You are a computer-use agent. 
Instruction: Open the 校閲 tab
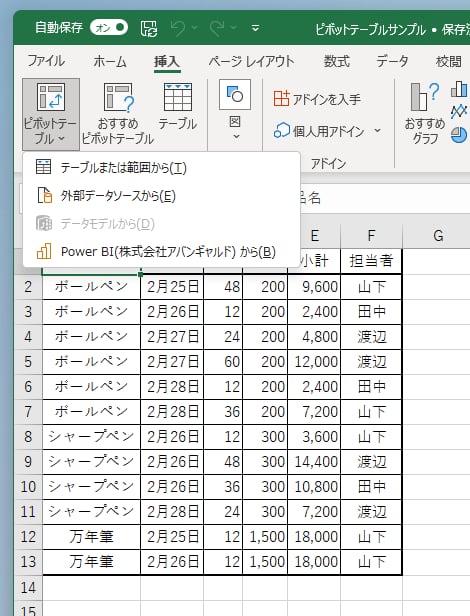pyautogui.click(x=449, y=62)
